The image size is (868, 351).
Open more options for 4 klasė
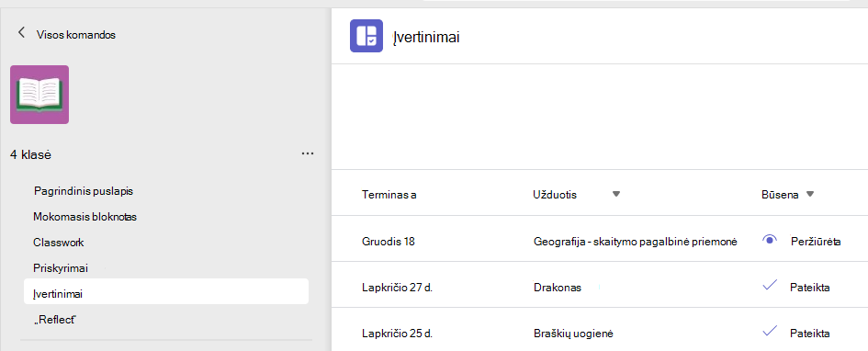click(308, 153)
